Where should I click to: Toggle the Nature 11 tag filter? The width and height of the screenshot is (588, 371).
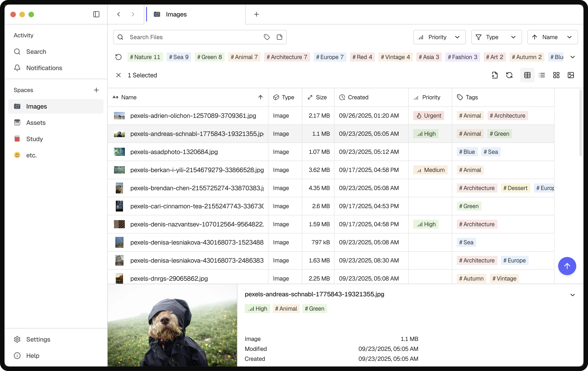pos(145,57)
